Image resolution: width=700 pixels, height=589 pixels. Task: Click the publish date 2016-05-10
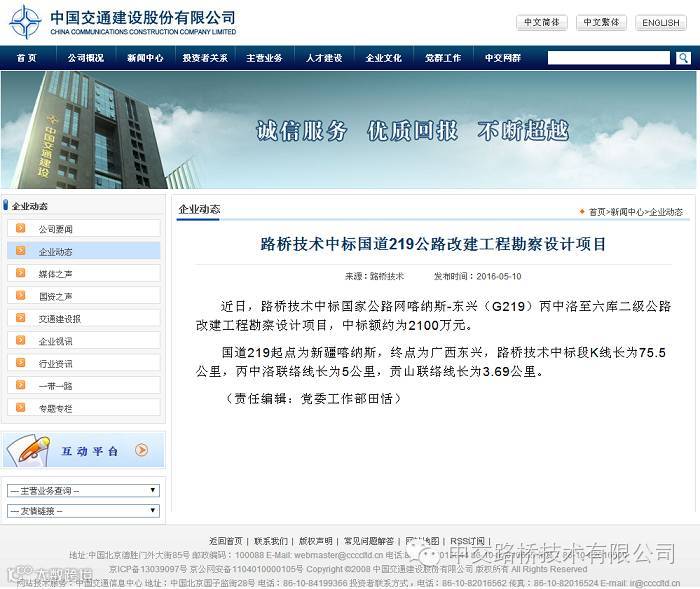click(x=499, y=276)
